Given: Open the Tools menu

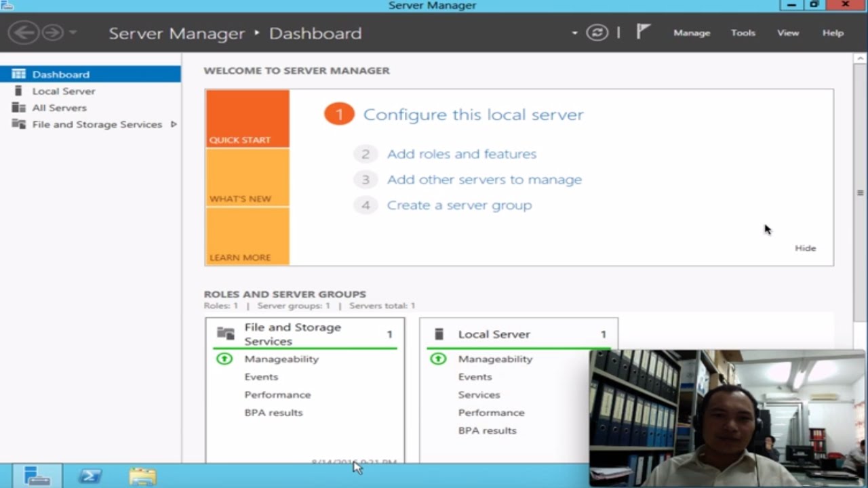Looking at the screenshot, I should [x=743, y=33].
